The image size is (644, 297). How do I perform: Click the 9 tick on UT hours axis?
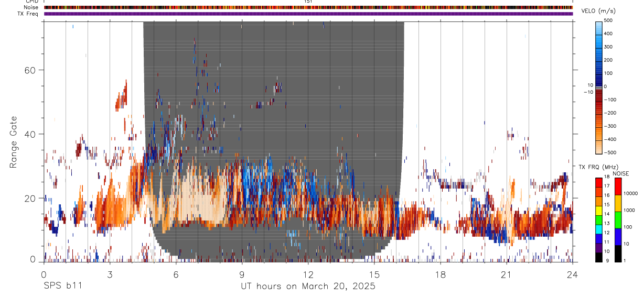[242, 274]
